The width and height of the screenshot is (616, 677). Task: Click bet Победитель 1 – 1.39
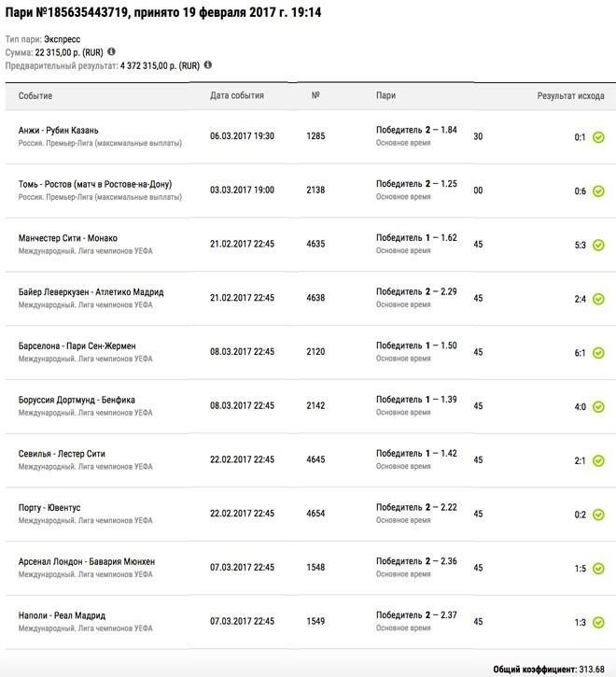416,400
